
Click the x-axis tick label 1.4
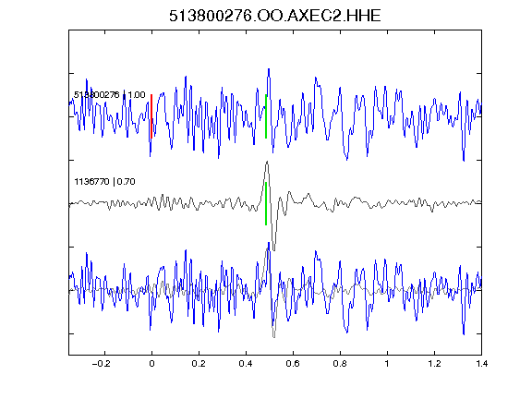coord(482,364)
